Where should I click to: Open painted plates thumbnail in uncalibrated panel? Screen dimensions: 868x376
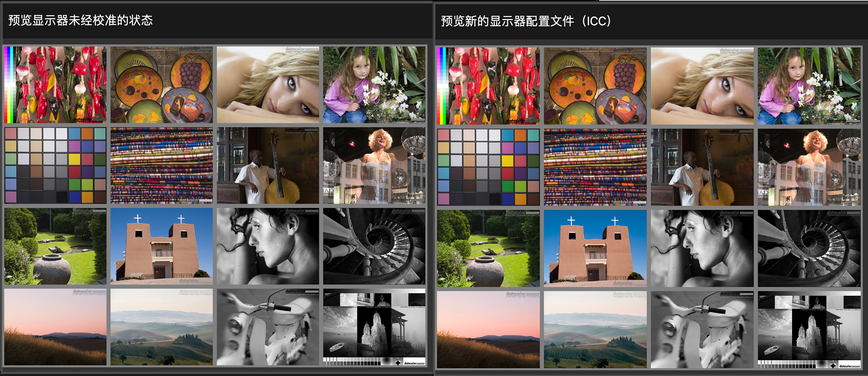pyautogui.click(x=162, y=85)
